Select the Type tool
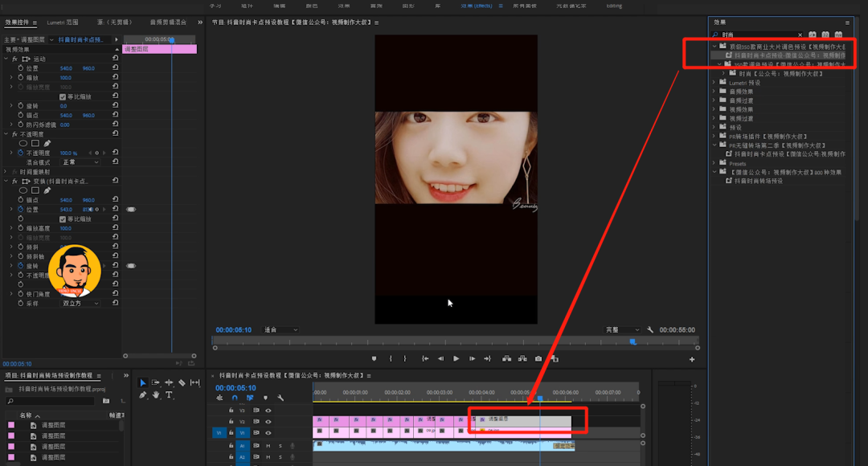868x466 pixels. click(169, 395)
